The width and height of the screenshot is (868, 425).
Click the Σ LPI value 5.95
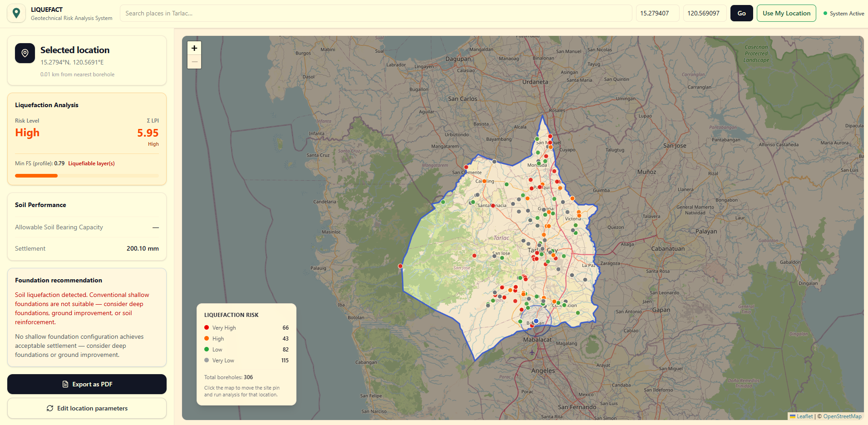tap(148, 133)
